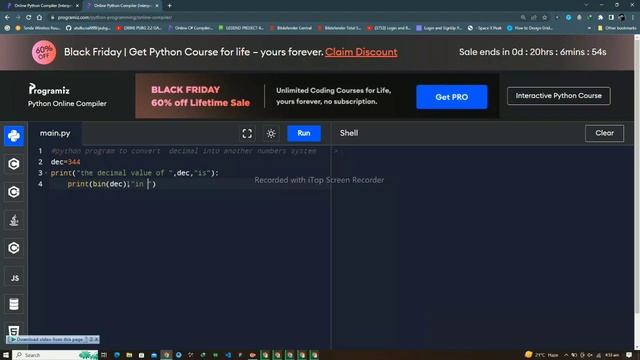This screenshot has height=360, width=640.
Task: Run the Python code
Action: [304, 133]
